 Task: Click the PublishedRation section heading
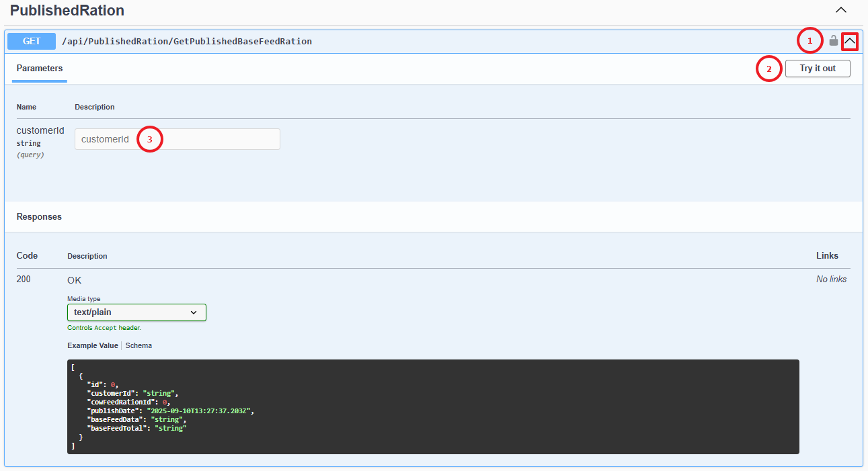coord(67,11)
